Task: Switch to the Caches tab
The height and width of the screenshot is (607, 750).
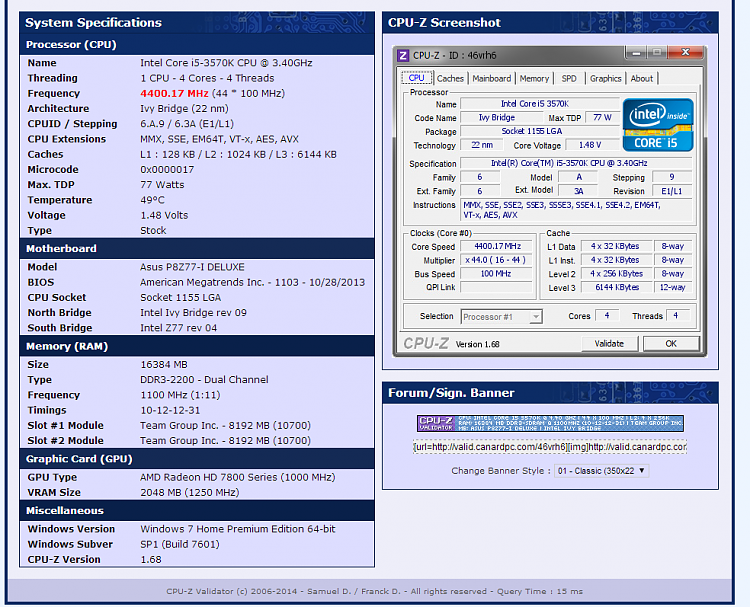Action: click(x=450, y=78)
